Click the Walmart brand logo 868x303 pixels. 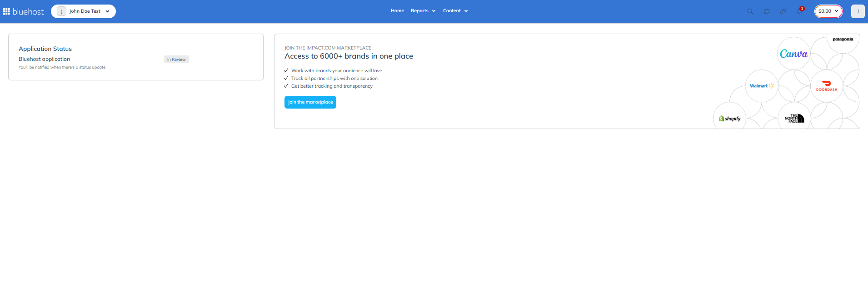pyautogui.click(x=761, y=86)
